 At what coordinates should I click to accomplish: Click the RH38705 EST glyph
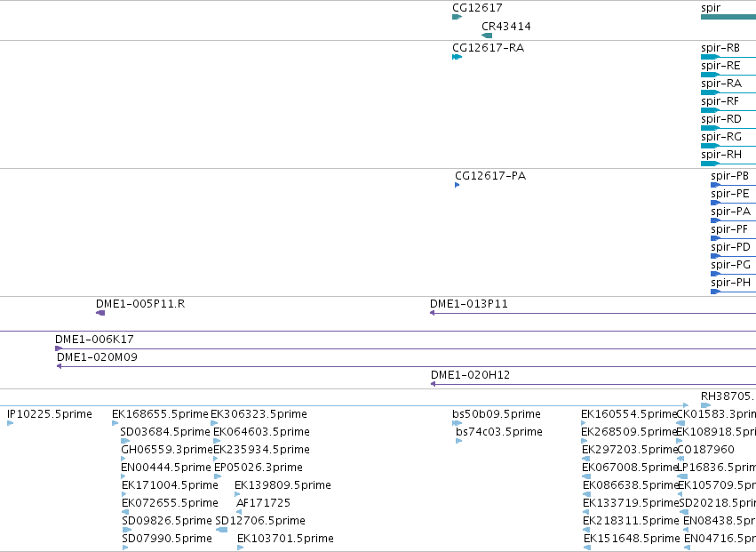706,405
